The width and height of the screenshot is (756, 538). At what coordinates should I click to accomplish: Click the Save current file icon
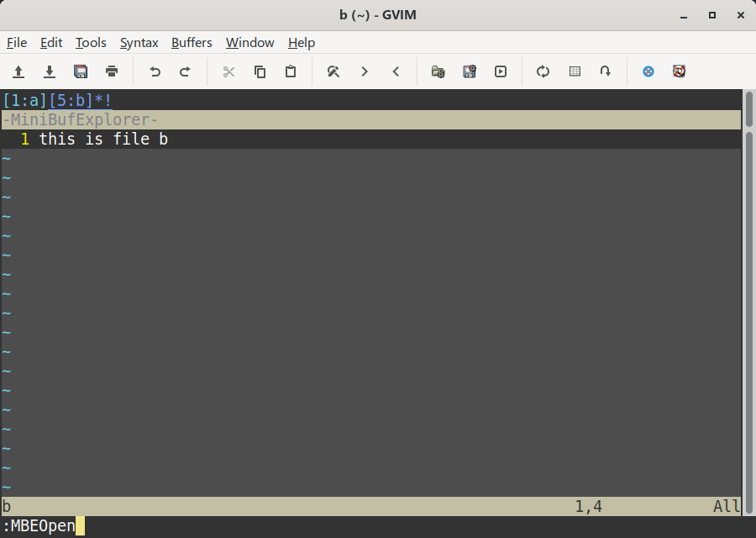50,71
